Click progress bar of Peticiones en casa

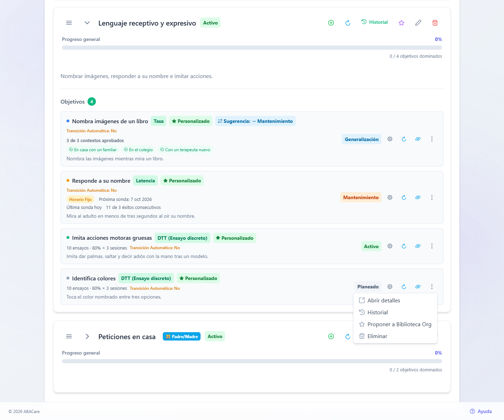[252, 361]
